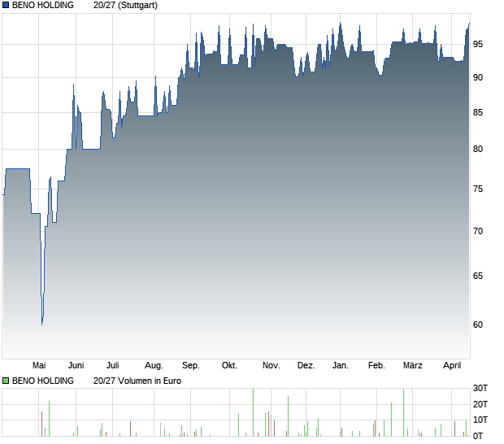Screen dimensions: 504x444
Task: Select the 'Sep.' month axis label
Action: (x=191, y=366)
